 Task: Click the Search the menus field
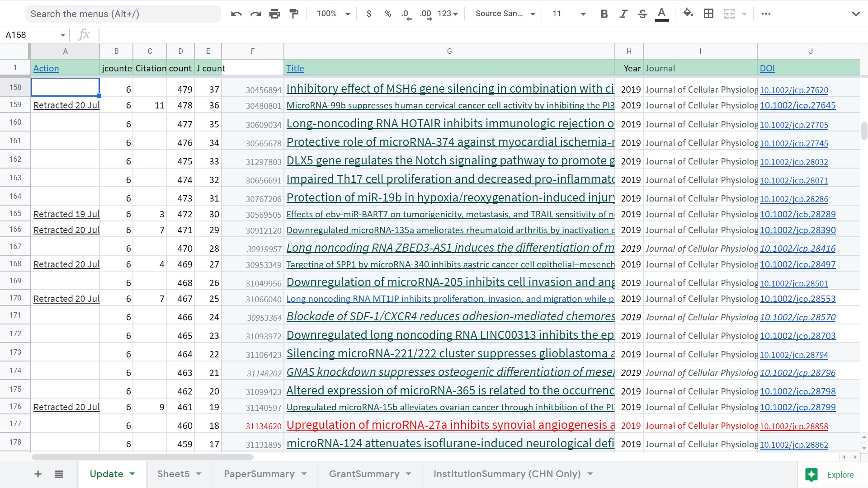click(x=122, y=14)
